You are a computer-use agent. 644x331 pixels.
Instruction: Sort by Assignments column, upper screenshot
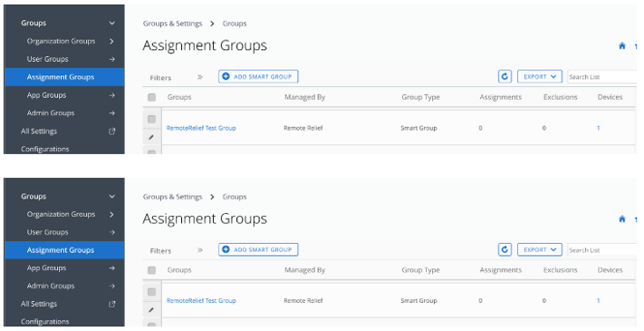tap(501, 97)
